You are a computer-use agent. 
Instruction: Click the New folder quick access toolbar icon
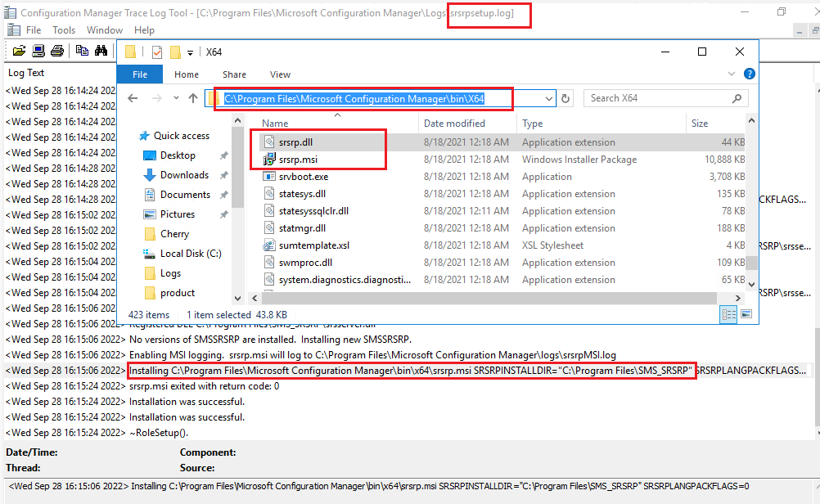175,52
